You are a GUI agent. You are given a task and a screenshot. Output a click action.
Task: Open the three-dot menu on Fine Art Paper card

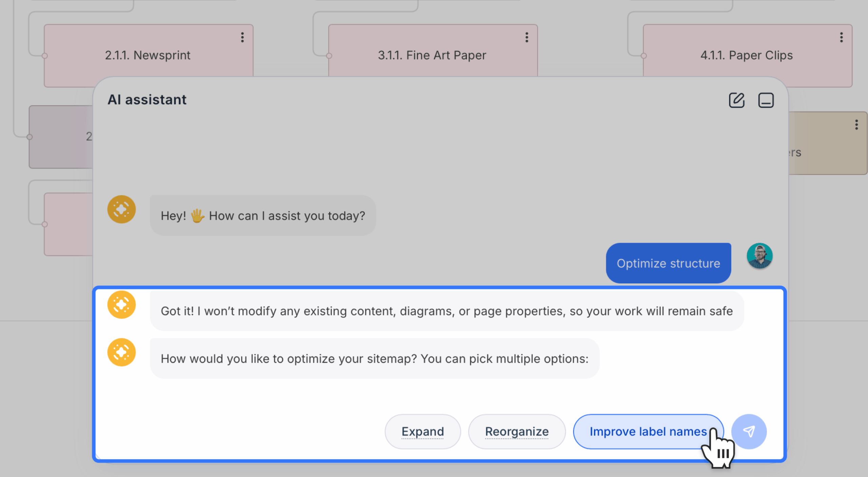point(527,37)
